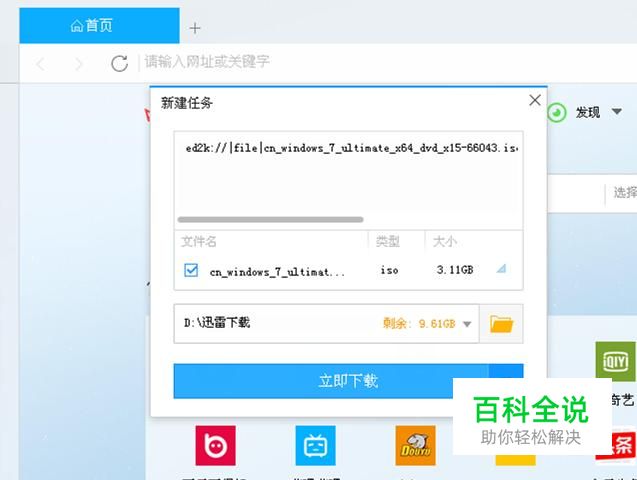Close the 新建任务 dialog

coord(535,100)
